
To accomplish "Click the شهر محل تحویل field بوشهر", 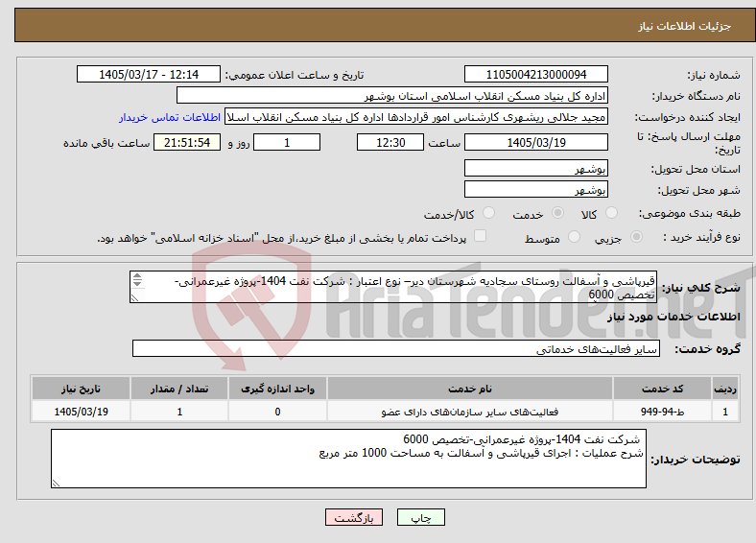I will point(535,189).
